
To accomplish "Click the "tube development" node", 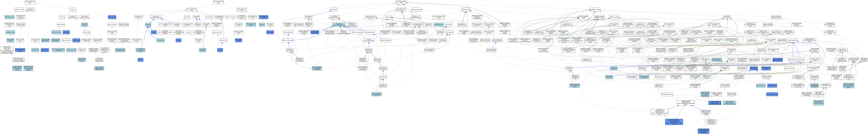I will 370,32.
